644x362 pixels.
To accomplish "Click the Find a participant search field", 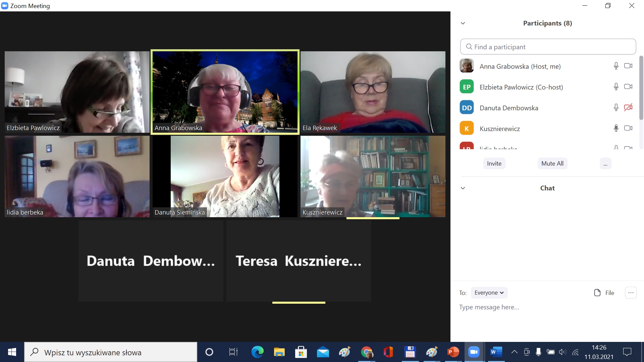I will [548, 47].
